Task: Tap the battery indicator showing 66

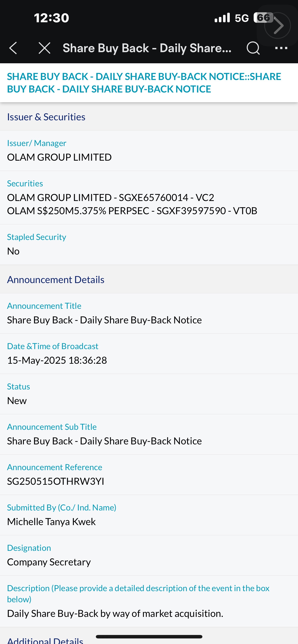Action: point(263,18)
